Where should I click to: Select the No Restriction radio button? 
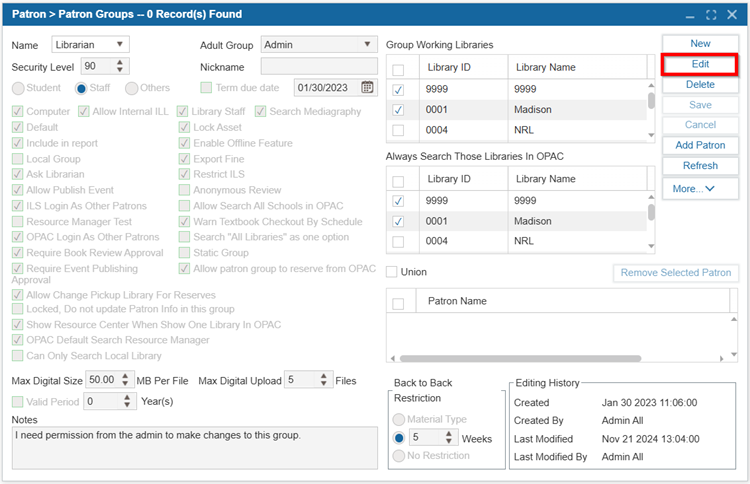tap(398, 456)
